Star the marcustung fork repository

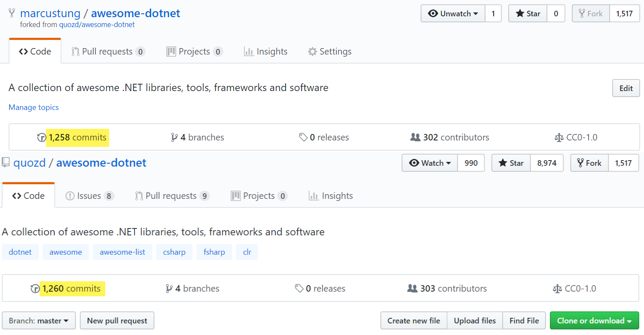pyautogui.click(x=528, y=14)
